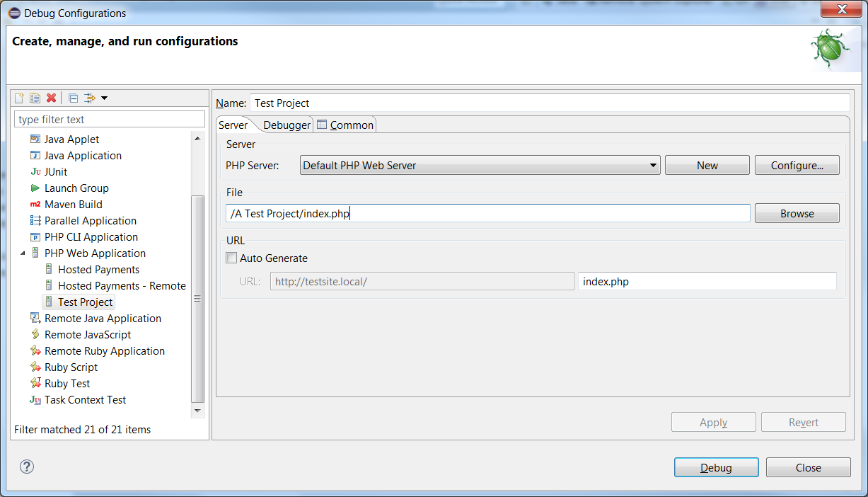Select JUnit in the configuration list
The height and width of the screenshot is (497, 868).
click(56, 172)
